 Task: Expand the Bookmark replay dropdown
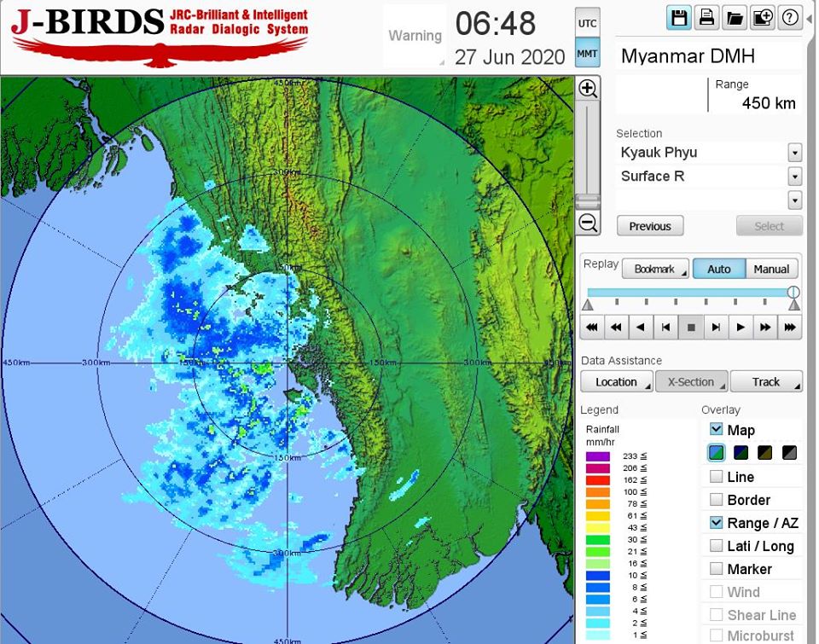pyautogui.click(x=655, y=270)
